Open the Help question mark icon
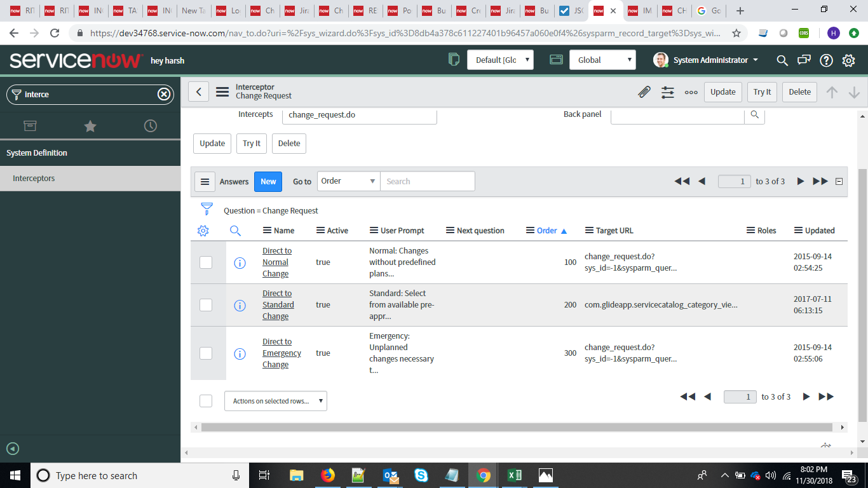Viewport: 868px width, 488px height. tap(825, 60)
